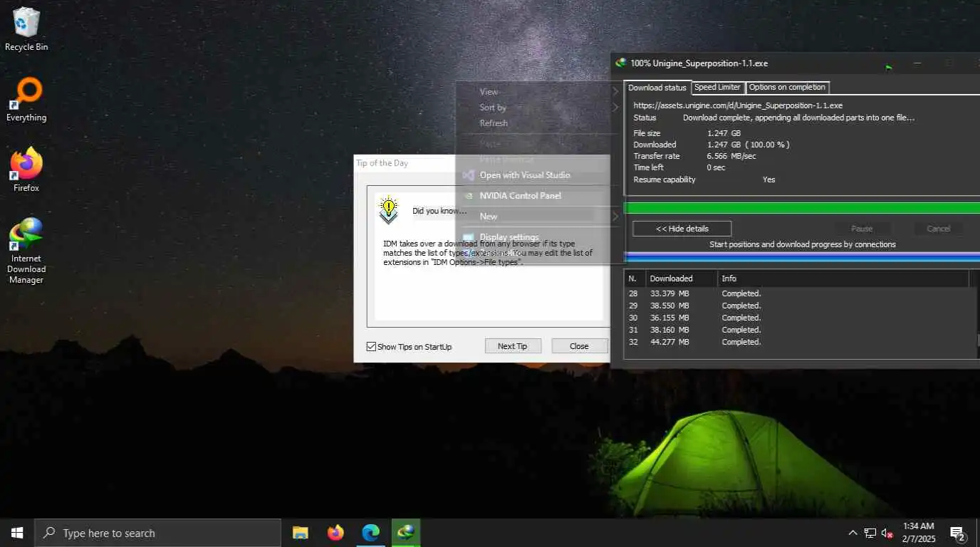Click the Visual Studio icon in context menu
The height and width of the screenshot is (547, 980).
468,175
